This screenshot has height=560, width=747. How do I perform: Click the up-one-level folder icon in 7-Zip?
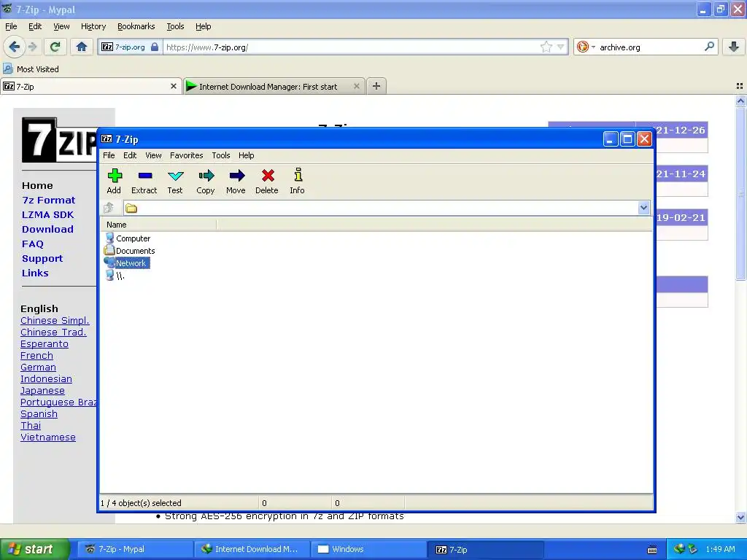109,208
